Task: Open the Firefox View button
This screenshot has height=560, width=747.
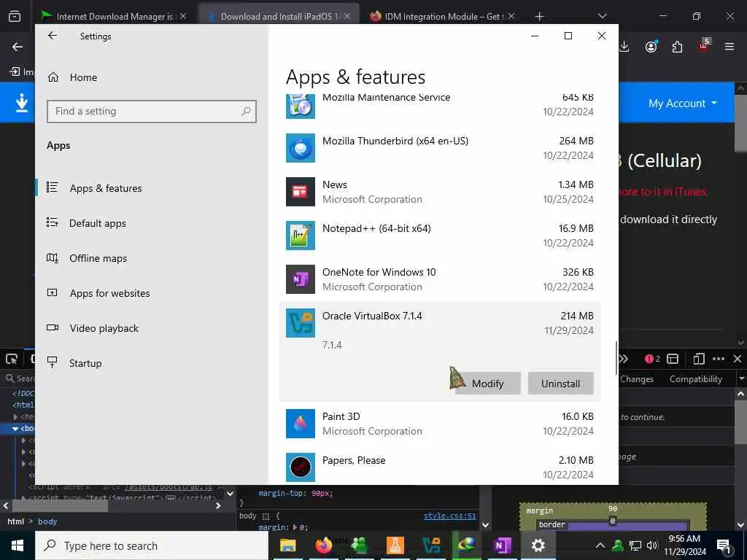Action: [15, 16]
